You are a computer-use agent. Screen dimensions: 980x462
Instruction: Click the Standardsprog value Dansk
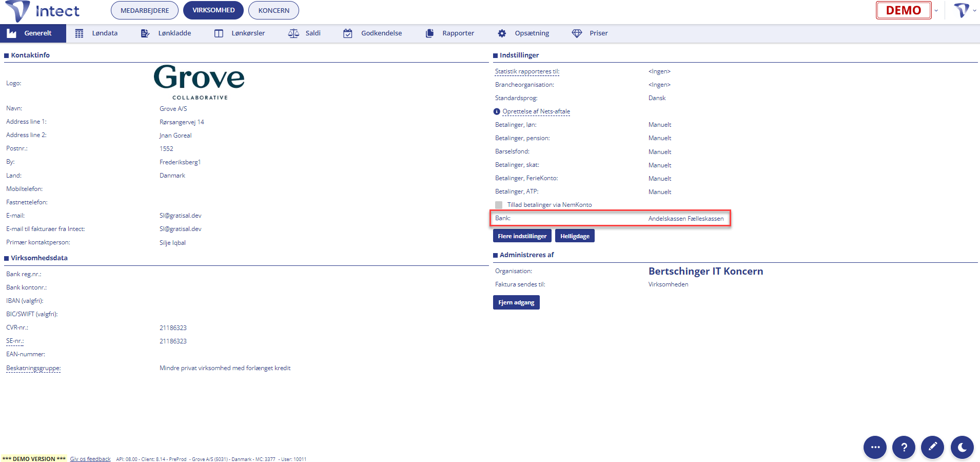[x=657, y=98]
